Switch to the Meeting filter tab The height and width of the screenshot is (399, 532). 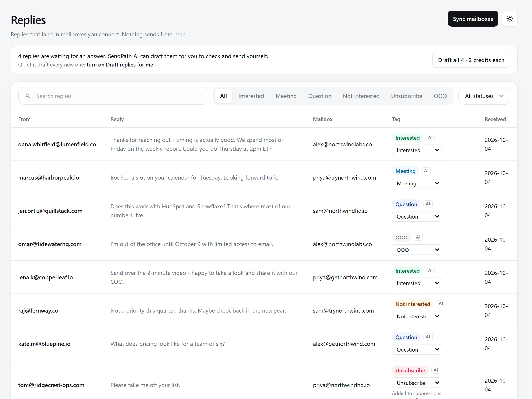pyautogui.click(x=286, y=96)
